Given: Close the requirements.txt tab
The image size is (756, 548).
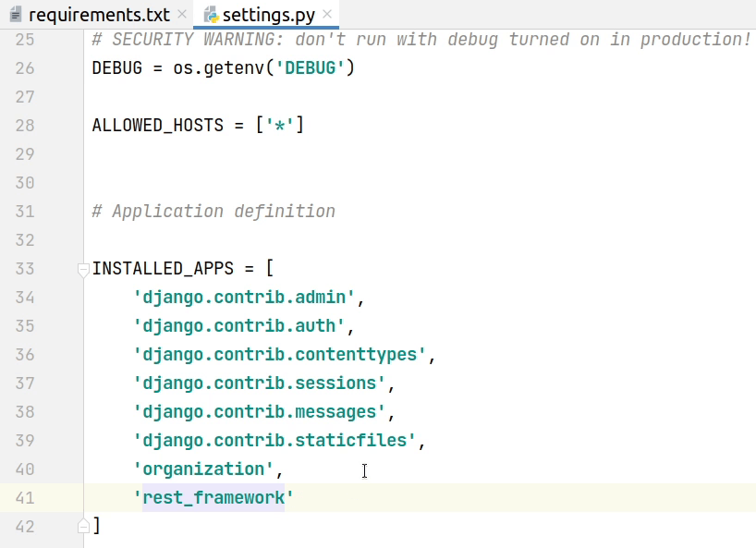Looking at the screenshot, I should (x=181, y=15).
